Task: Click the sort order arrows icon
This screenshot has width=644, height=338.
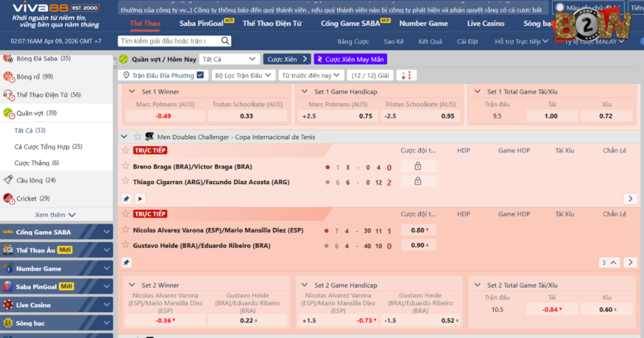Action: [406, 75]
